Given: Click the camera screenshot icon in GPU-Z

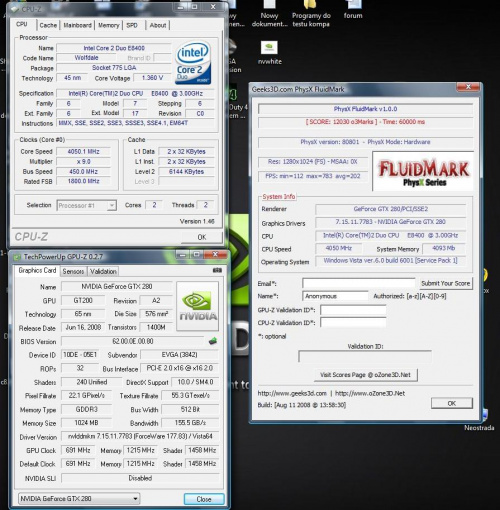Looking at the screenshot, I should (217, 270).
